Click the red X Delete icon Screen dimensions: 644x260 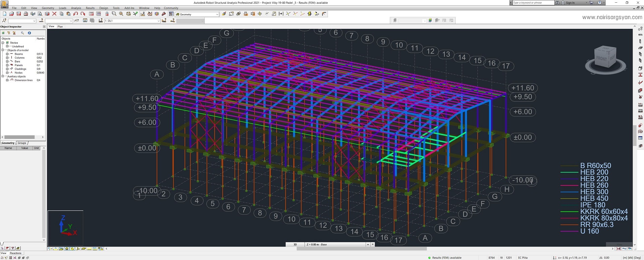point(54,14)
